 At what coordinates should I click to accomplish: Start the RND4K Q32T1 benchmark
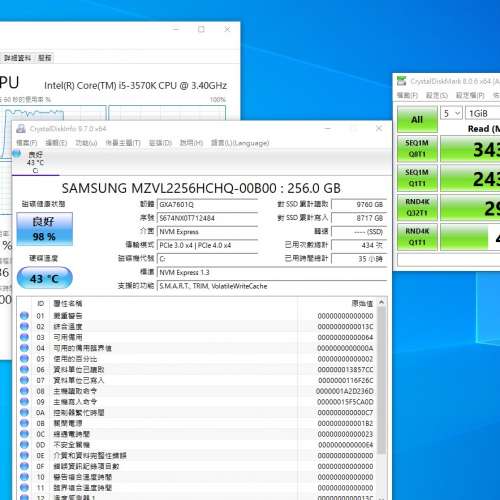(x=417, y=207)
